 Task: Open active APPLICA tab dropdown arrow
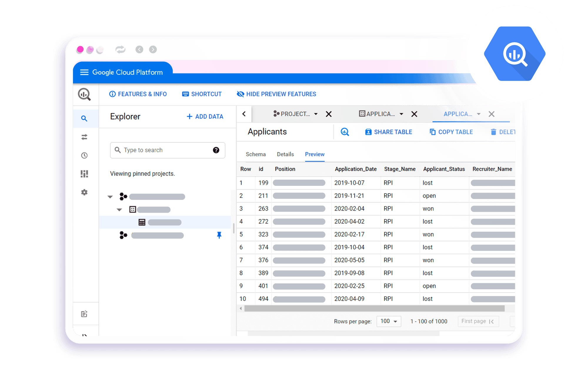click(x=479, y=114)
